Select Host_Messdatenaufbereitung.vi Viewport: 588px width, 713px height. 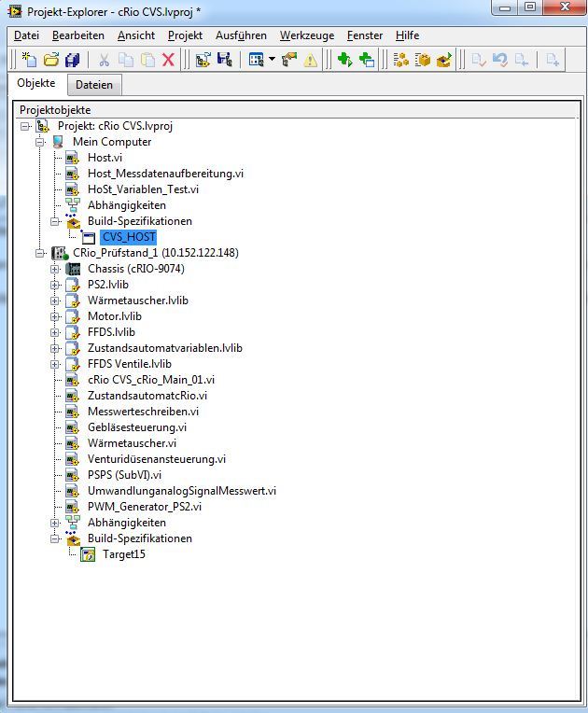coord(165,174)
